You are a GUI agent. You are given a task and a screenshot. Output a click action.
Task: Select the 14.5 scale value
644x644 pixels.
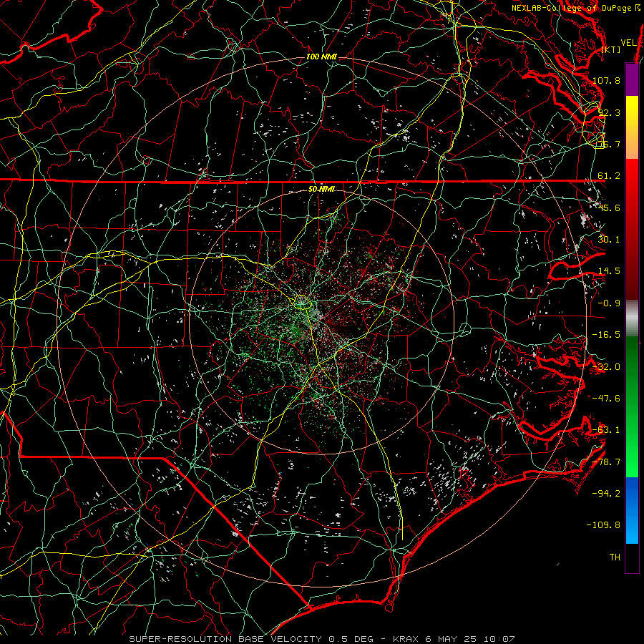coord(609,271)
